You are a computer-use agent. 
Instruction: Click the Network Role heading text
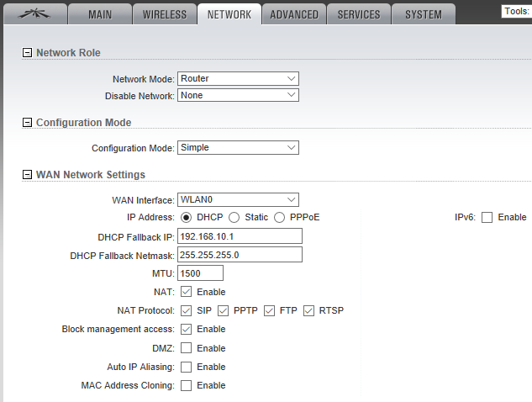(x=68, y=53)
